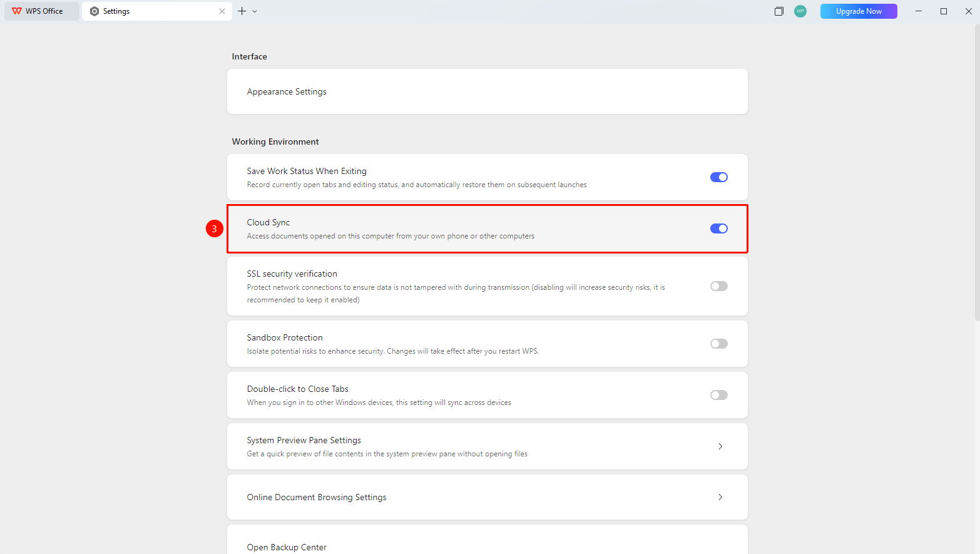Click the tab overview windows icon
Viewport: 980px width, 554px height.
tap(779, 11)
